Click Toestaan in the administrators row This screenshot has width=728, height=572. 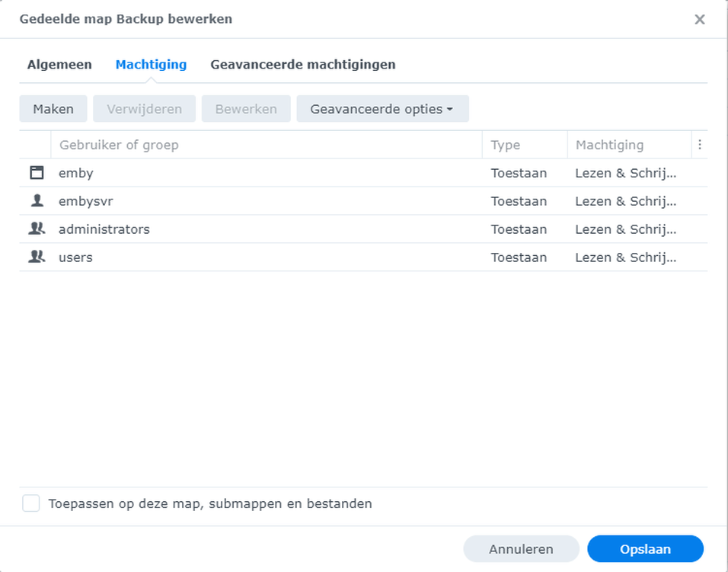tap(519, 229)
